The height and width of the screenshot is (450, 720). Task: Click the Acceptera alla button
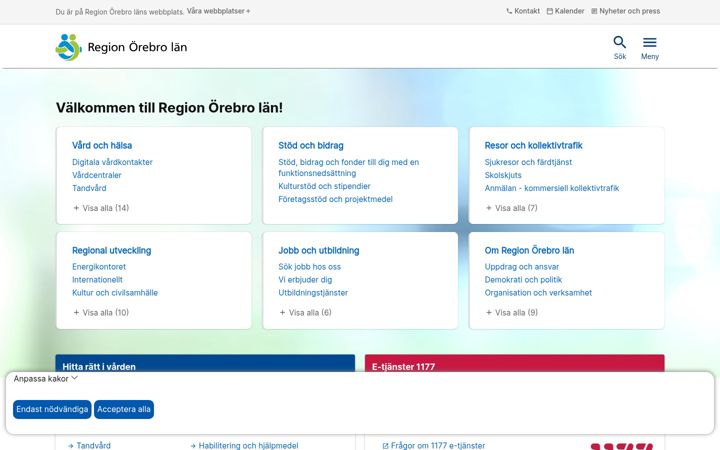pyautogui.click(x=124, y=409)
